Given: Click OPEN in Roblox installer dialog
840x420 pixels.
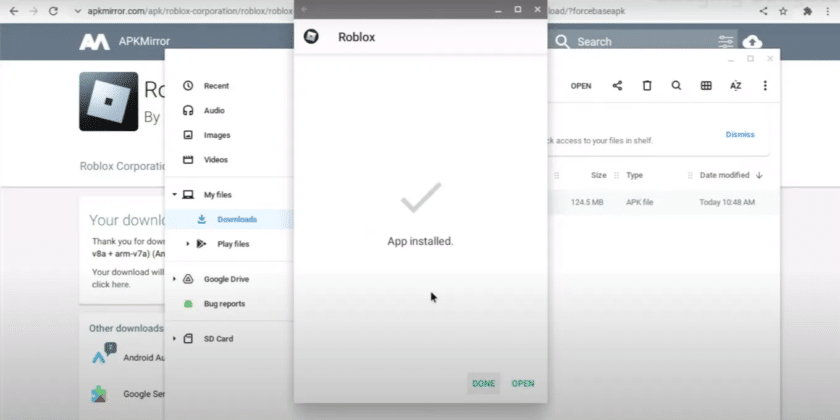Looking at the screenshot, I should tap(523, 384).
